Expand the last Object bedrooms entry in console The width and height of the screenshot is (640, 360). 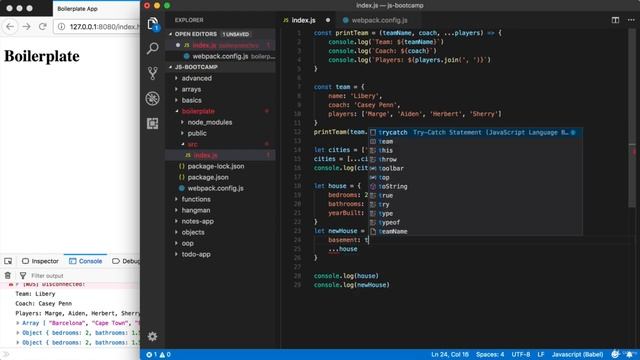18,342
